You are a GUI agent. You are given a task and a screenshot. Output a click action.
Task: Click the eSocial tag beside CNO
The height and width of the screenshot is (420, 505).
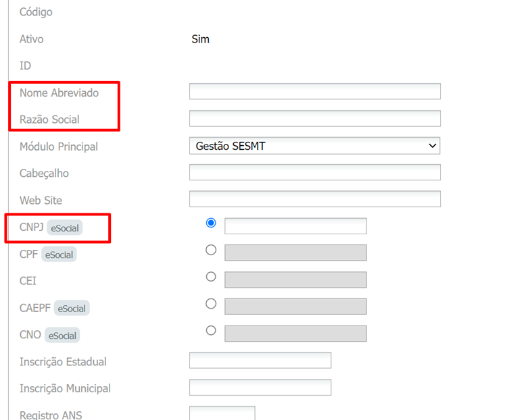coord(62,335)
